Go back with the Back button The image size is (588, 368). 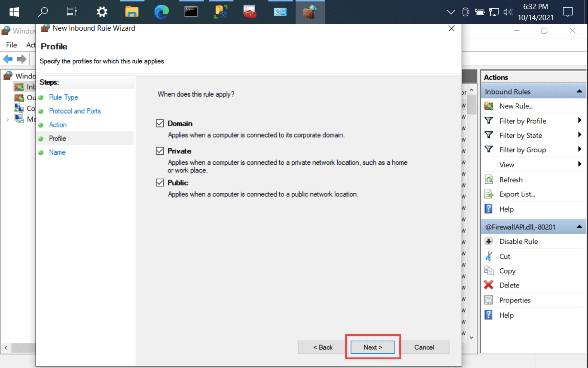[323, 347]
